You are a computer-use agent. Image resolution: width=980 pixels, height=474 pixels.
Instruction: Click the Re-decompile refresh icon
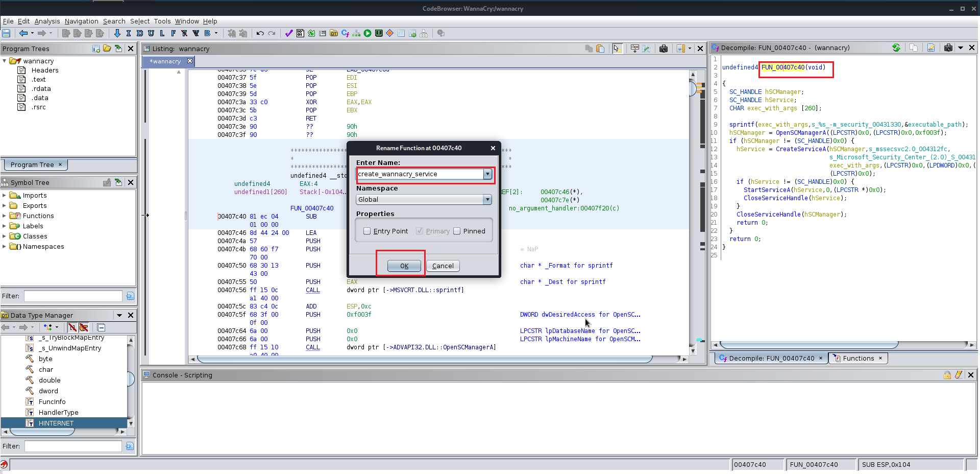coord(896,48)
